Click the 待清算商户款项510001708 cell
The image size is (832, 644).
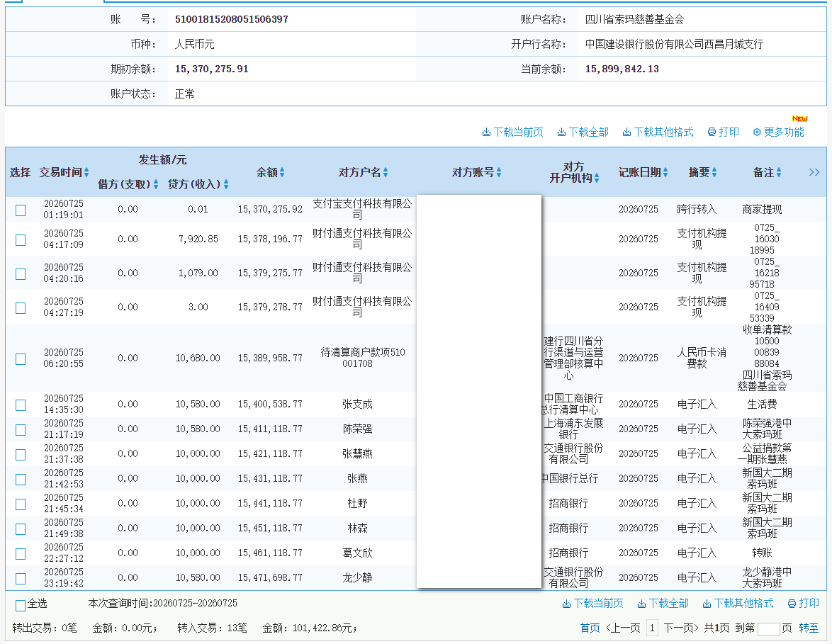[362, 358]
